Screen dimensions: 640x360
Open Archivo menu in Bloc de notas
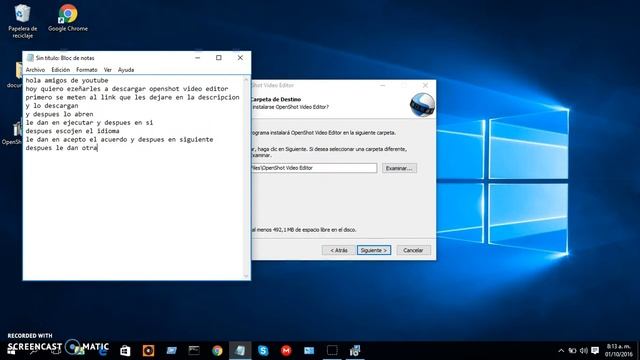[35, 70]
